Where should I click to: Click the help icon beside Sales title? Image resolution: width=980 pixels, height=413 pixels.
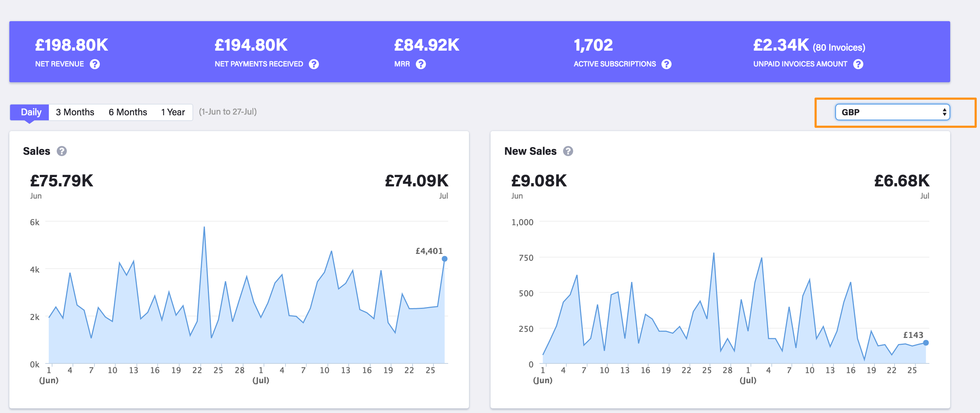[62, 151]
